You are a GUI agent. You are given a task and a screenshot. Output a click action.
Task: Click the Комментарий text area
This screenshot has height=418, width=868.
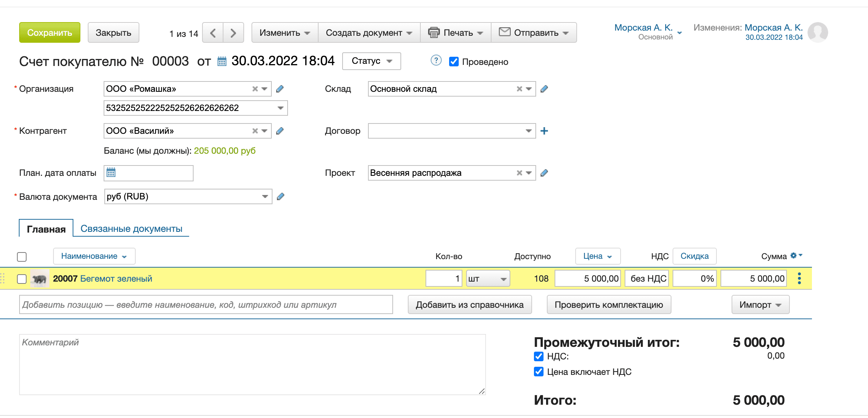252,364
